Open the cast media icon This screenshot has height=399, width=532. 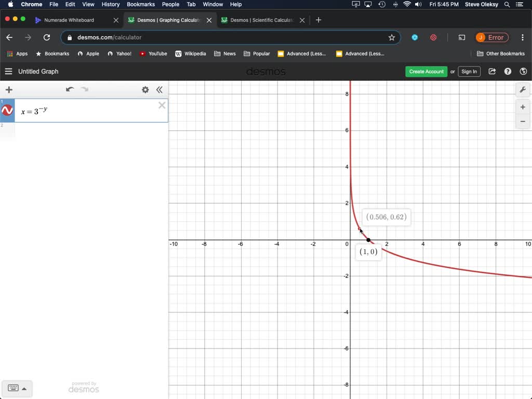pyautogui.click(x=462, y=37)
